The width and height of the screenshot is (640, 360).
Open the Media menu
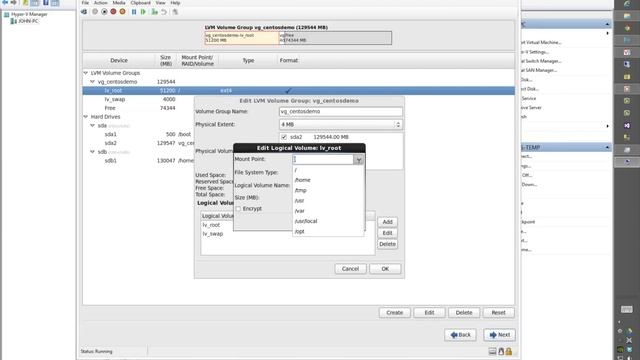(119, 3)
